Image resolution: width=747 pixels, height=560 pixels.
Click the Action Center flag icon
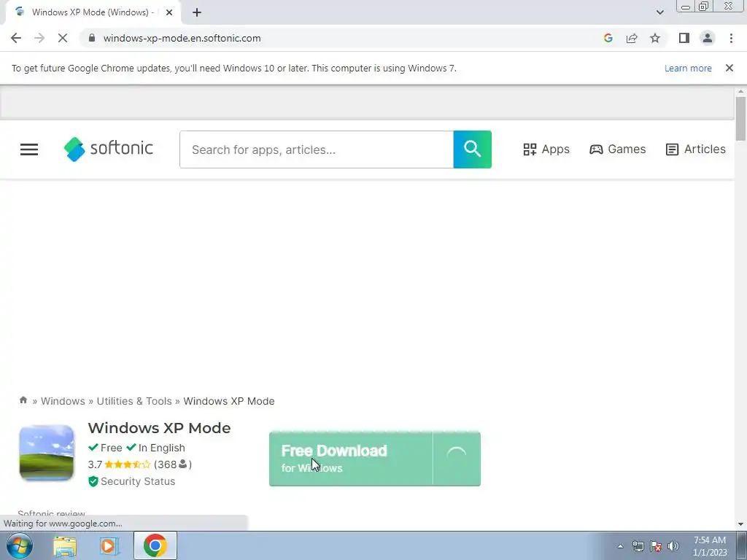coord(656,546)
